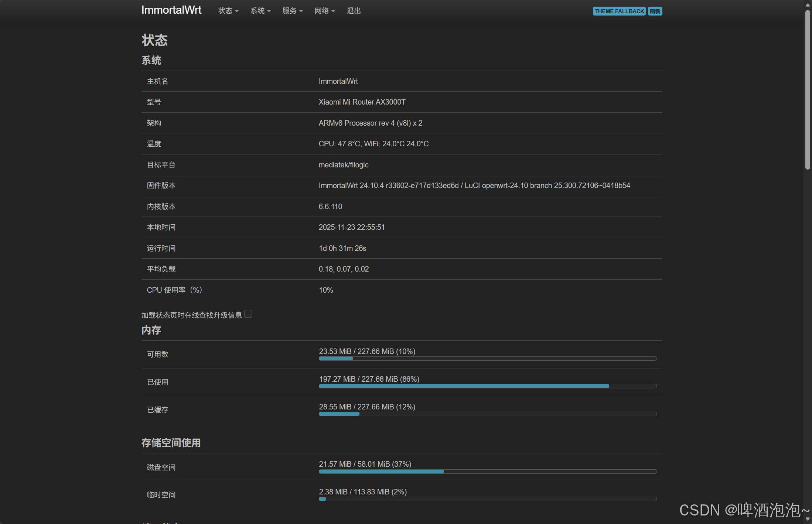Click the Xiaomi Mi Router AX3000T model value
Viewport: 812px width, 524px height.
362,102
